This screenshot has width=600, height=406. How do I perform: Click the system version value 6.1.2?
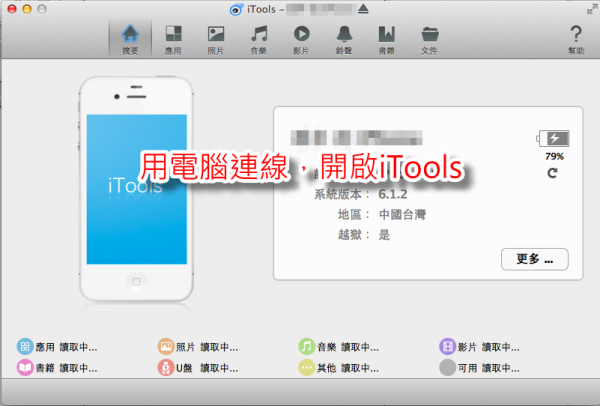point(393,194)
